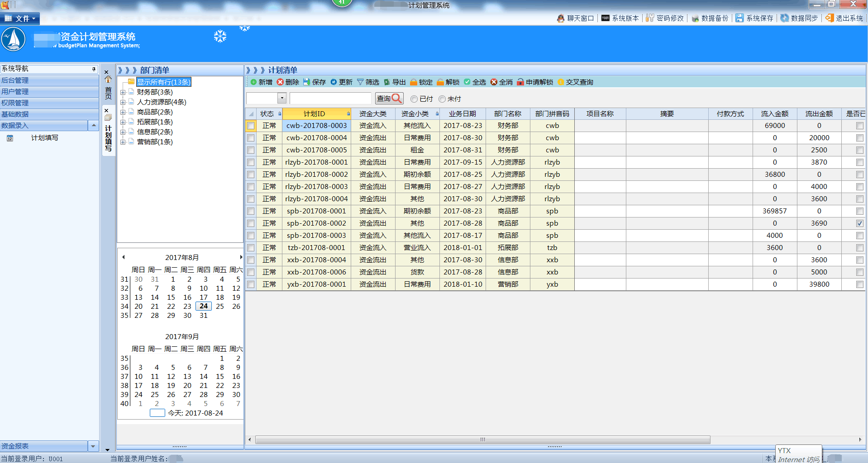Click 退出系统 exit system icon

829,18
